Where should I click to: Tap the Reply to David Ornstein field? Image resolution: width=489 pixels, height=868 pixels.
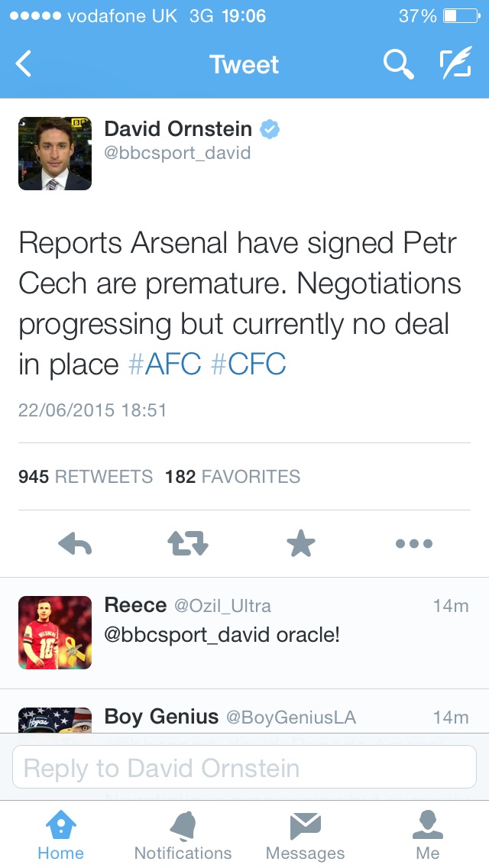[x=244, y=767]
